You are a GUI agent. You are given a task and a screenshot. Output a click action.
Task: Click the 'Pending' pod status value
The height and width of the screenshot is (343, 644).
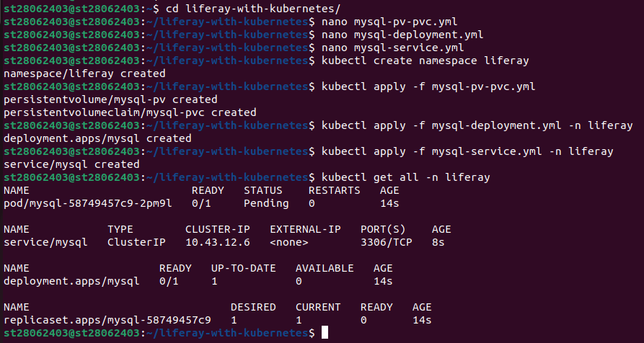point(266,203)
